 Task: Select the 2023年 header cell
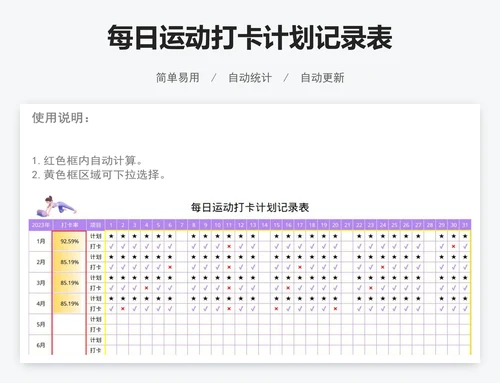(x=40, y=225)
